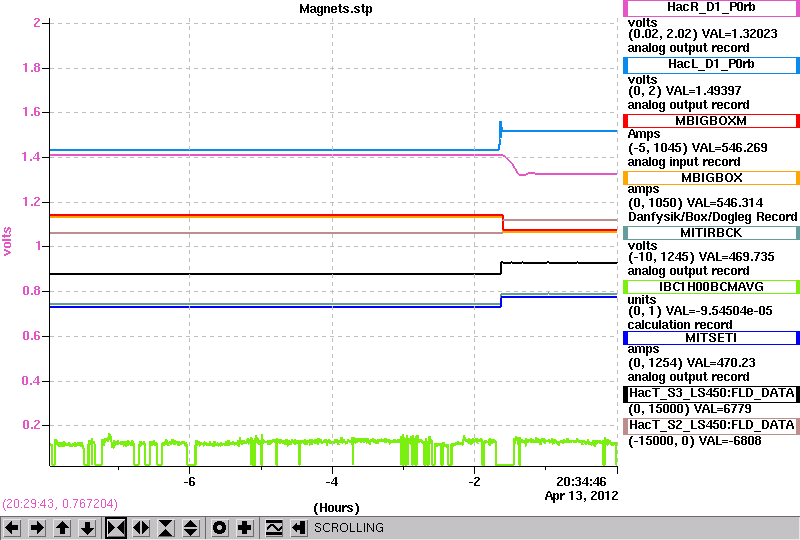800x540 pixels.
Task: Select the MBIGBOXM curve label
Action: click(711, 121)
